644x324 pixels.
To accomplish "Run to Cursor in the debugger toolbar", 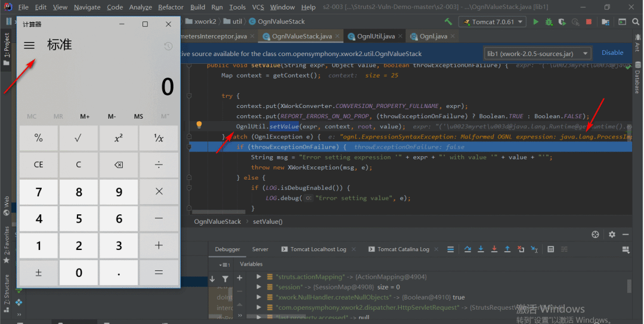I will [534, 249].
